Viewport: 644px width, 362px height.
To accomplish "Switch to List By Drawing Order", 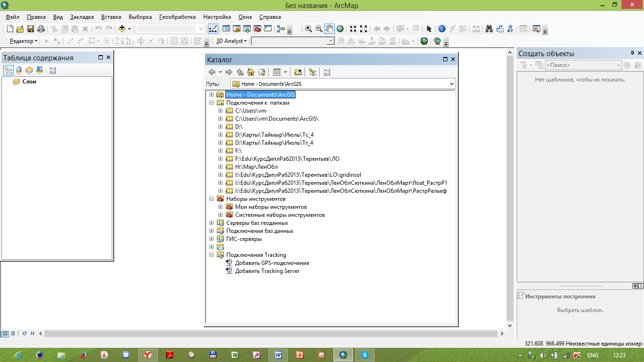I will coord(8,70).
